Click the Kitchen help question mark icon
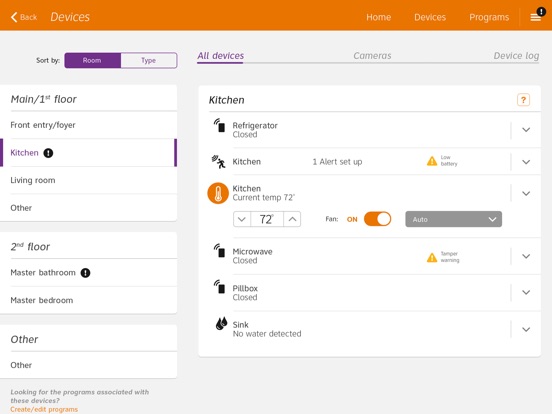 (523, 100)
